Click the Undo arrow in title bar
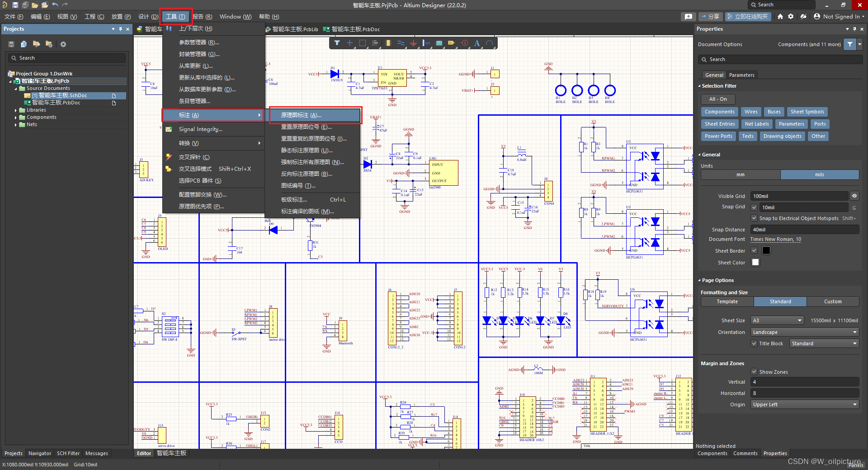This screenshot has width=868, height=470. coord(55,5)
